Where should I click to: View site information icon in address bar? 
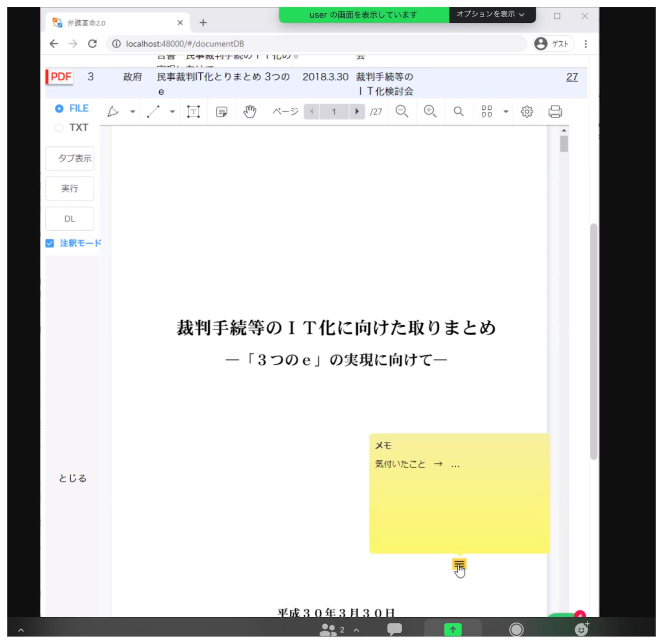click(x=116, y=44)
